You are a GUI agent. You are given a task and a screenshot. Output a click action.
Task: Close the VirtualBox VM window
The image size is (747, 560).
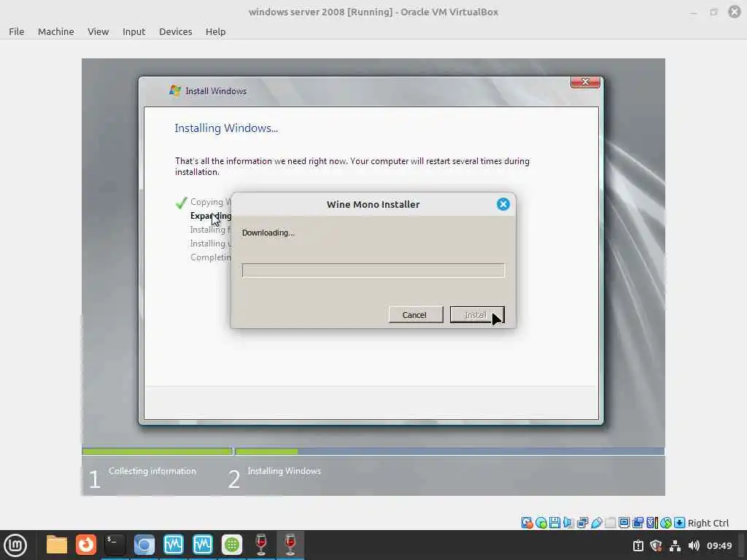735,12
